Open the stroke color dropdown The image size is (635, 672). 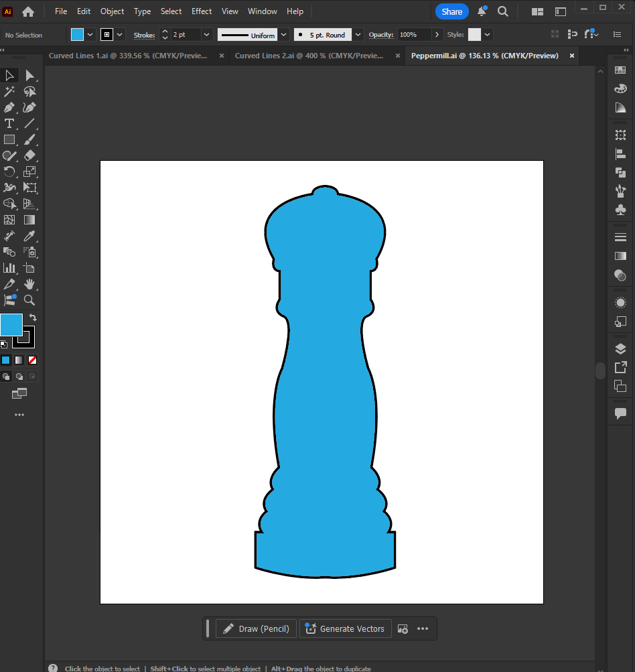[119, 35]
